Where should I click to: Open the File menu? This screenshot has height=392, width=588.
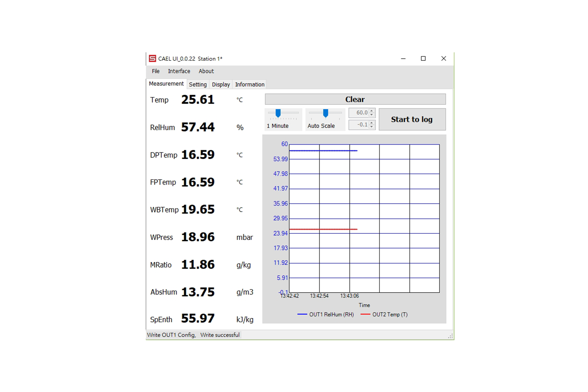[x=156, y=71]
